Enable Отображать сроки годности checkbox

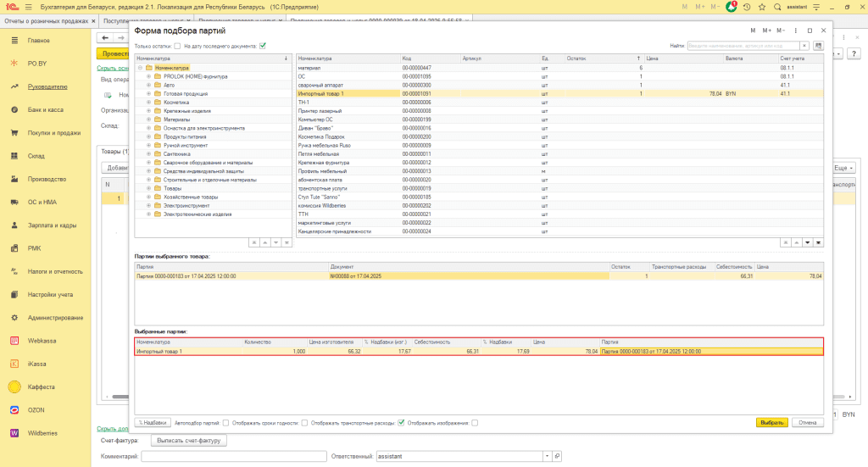click(x=304, y=423)
